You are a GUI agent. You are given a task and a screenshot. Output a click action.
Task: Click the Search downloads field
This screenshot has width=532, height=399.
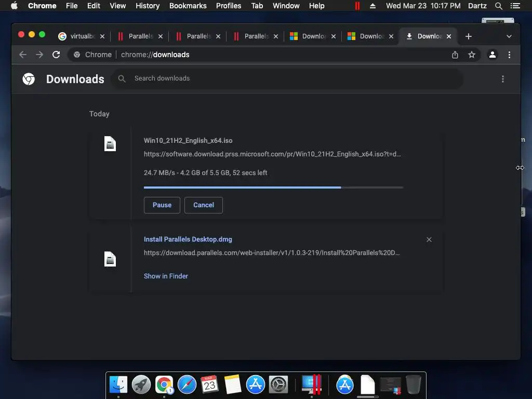(287, 79)
